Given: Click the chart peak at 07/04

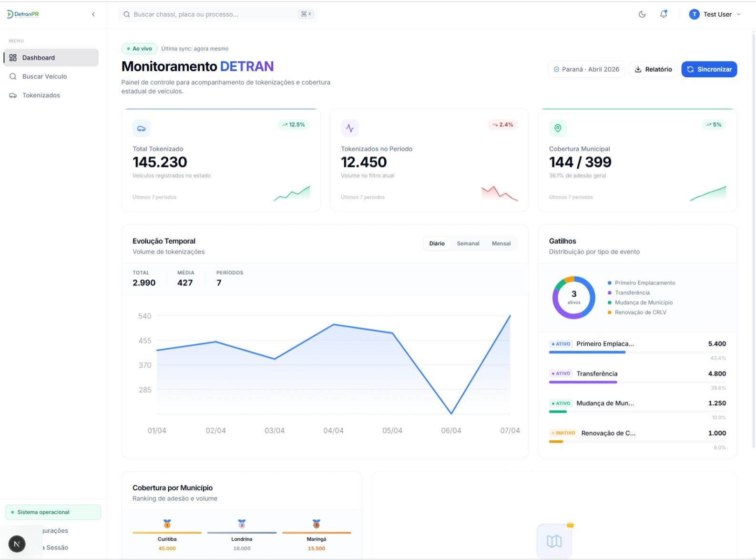Looking at the screenshot, I should 510,316.
